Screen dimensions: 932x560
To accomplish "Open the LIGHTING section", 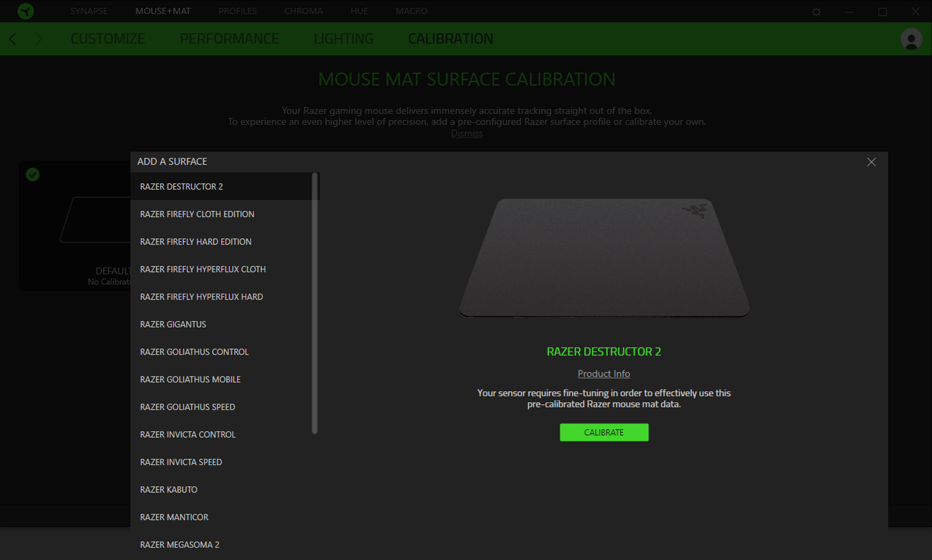I will [x=343, y=39].
